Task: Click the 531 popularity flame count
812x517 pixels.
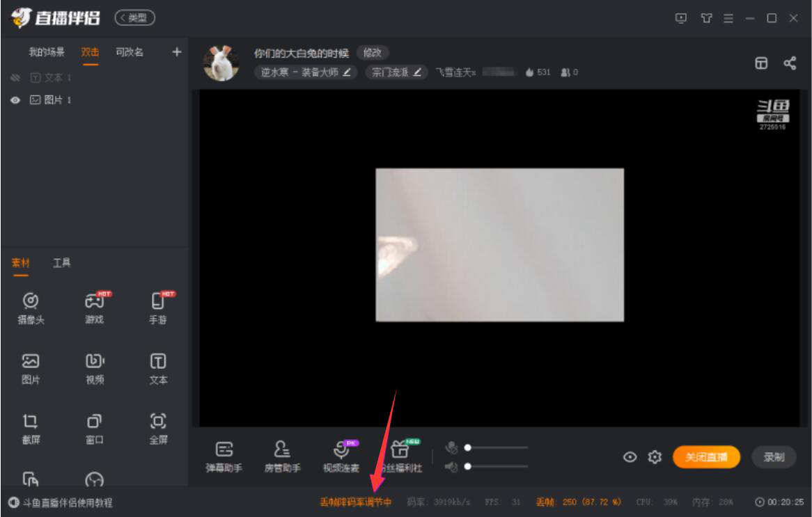Action: click(538, 72)
